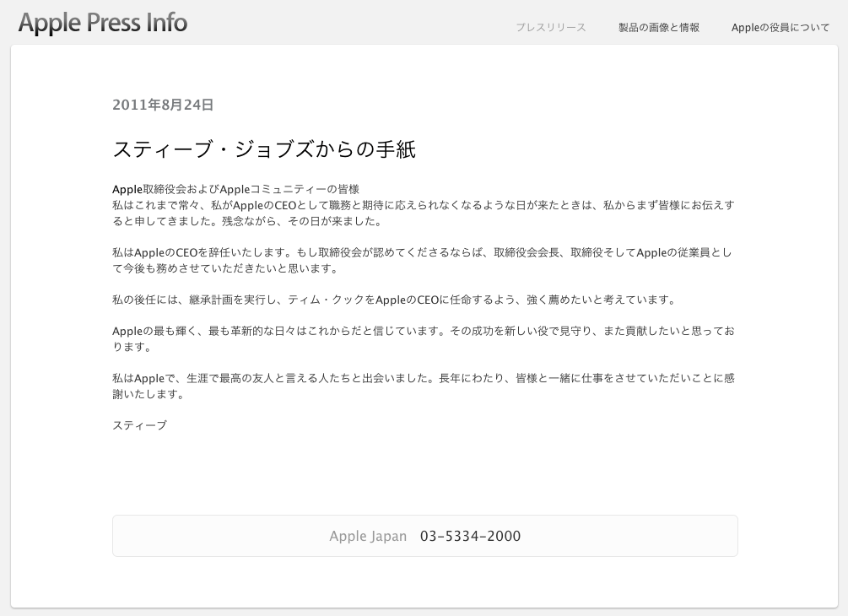Click the headline スティーブ・ジョブズからの手紙

click(x=264, y=149)
